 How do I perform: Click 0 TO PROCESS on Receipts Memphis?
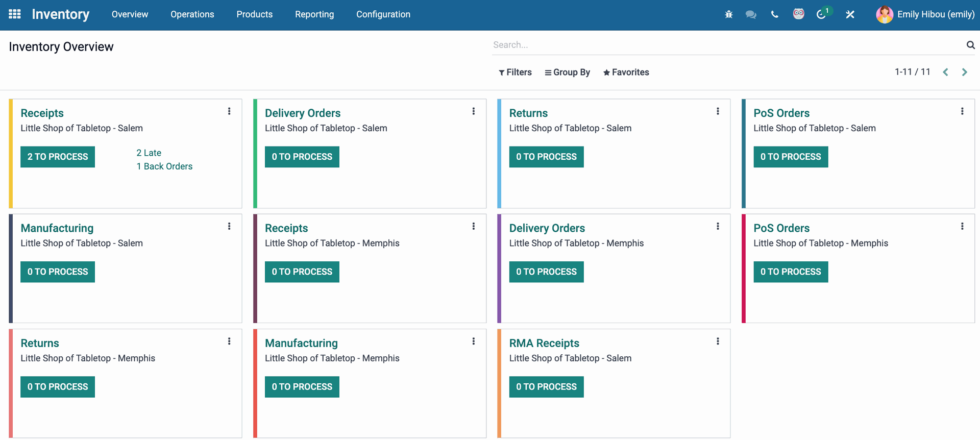click(302, 272)
